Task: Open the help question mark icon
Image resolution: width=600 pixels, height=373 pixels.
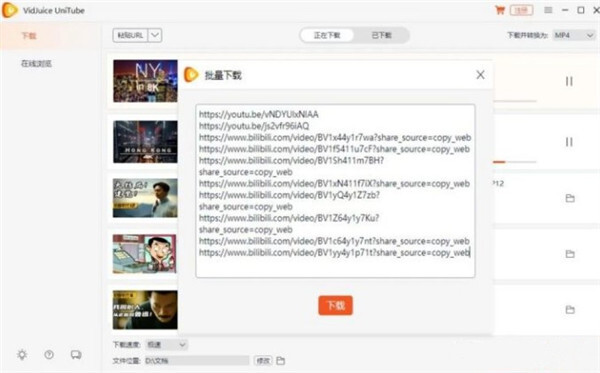Action: (x=49, y=355)
